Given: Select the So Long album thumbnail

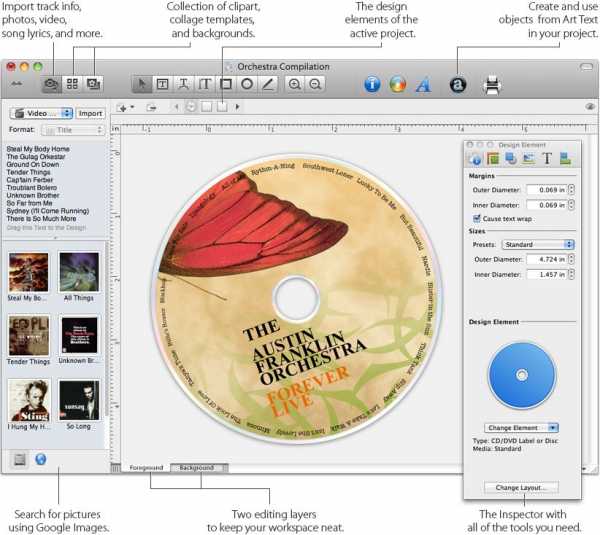Looking at the screenshot, I should pyautogui.click(x=79, y=400).
